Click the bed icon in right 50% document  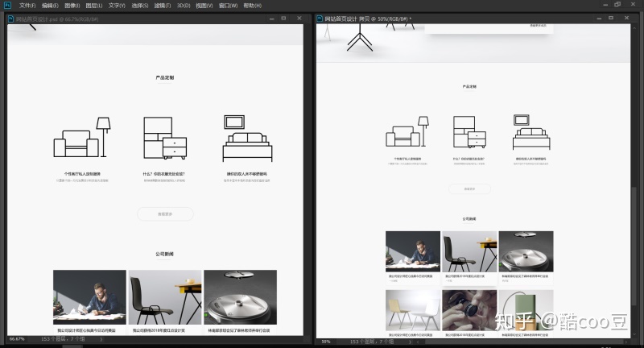point(531,132)
